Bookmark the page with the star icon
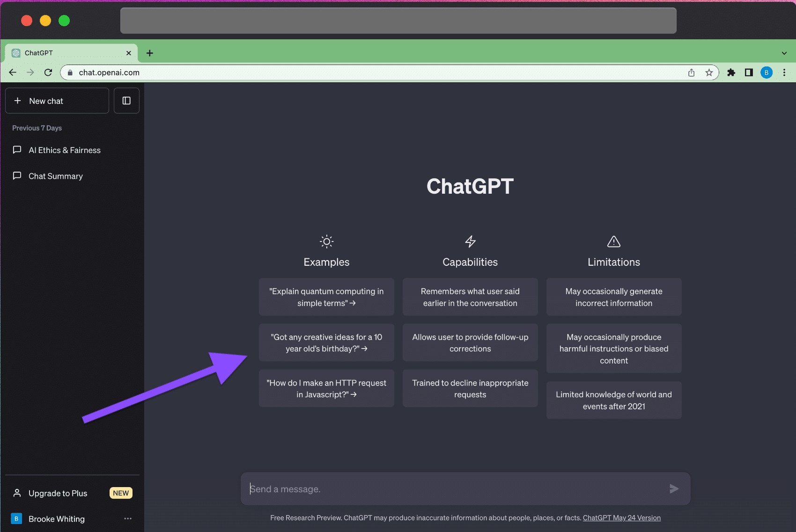 (709, 73)
